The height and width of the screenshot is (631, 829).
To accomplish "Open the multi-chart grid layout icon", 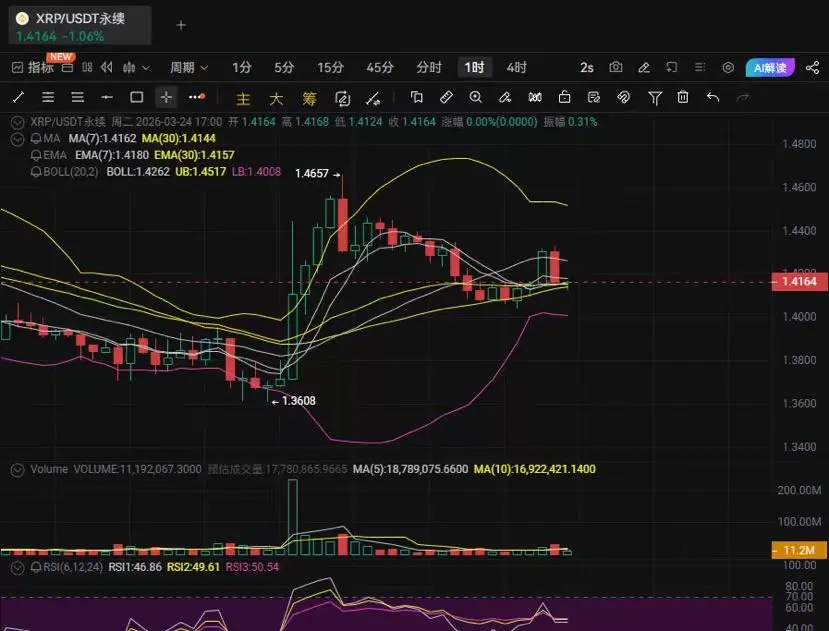I will point(87,68).
